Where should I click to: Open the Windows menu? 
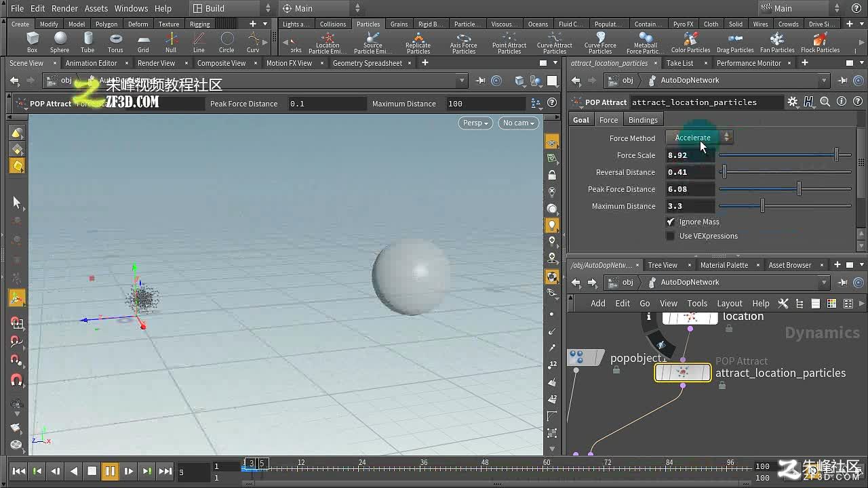coord(131,8)
